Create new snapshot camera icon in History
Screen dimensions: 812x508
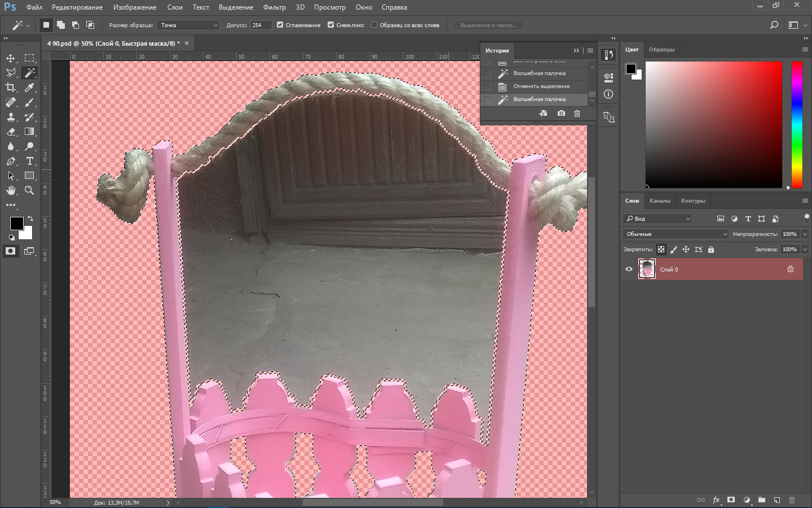pyautogui.click(x=561, y=113)
